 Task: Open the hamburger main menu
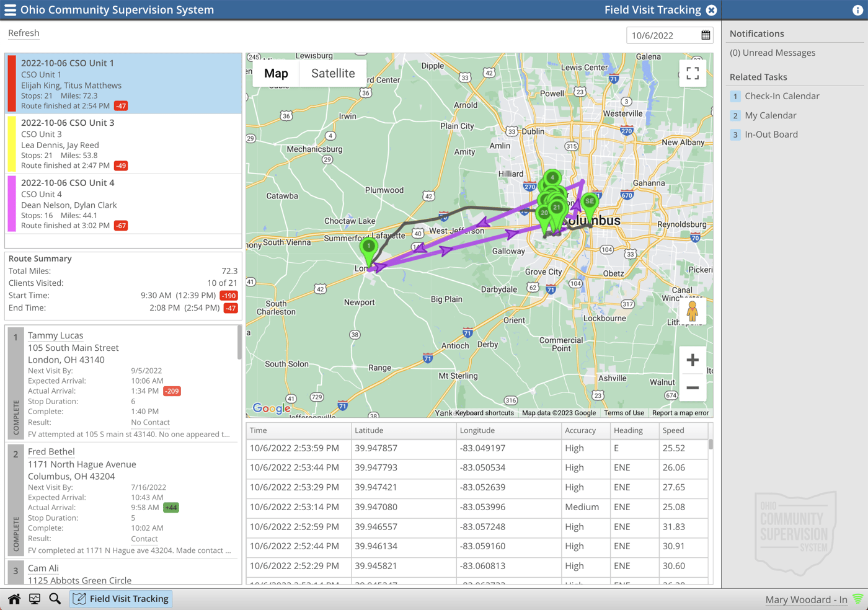pyautogui.click(x=10, y=10)
